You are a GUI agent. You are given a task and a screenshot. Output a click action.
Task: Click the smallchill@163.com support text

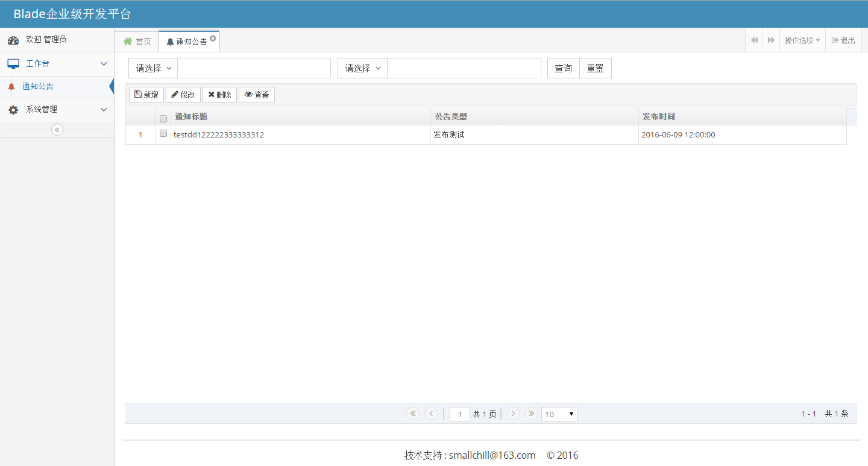pyautogui.click(x=492, y=455)
